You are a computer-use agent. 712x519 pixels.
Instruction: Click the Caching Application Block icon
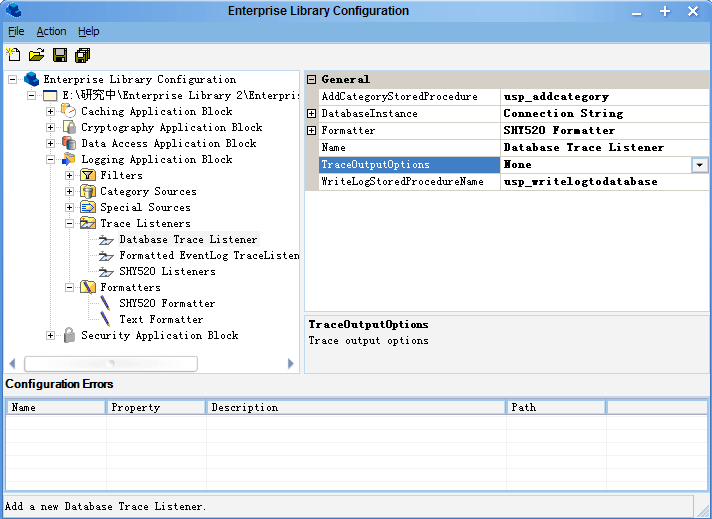pyautogui.click(x=69, y=111)
